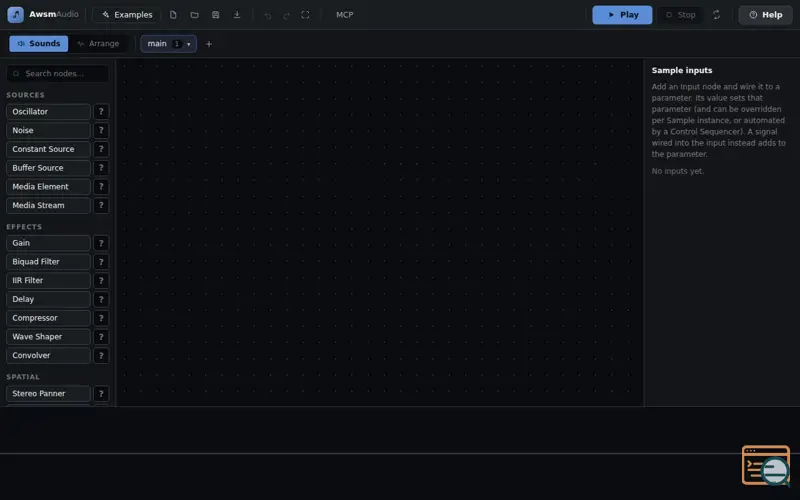
Task: Show help for the Compressor node
Action: pos(101,318)
